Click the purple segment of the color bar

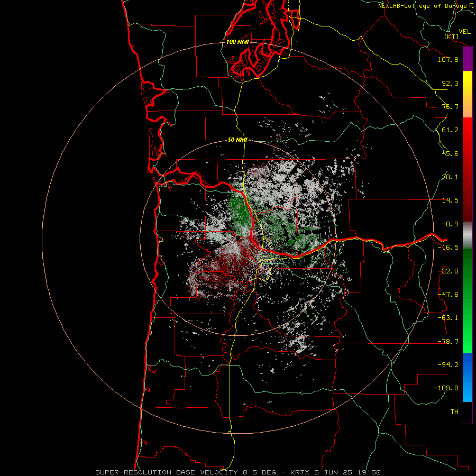click(x=467, y=59)
